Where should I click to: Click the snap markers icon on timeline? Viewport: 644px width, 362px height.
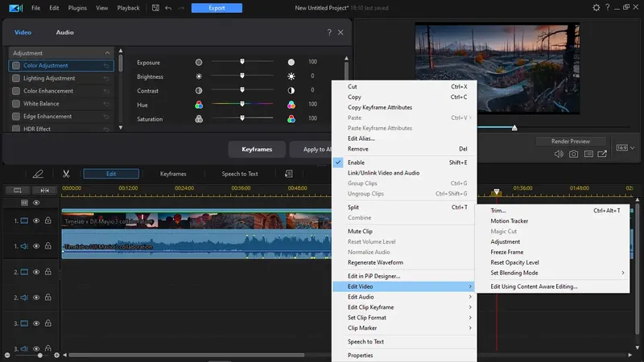(x=45, y=191)
